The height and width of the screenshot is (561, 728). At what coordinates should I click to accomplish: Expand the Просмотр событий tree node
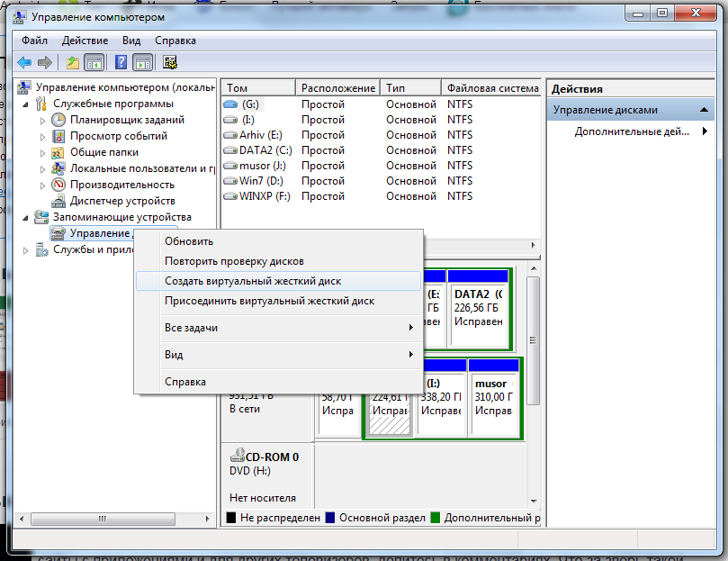[x=42, y=137]
